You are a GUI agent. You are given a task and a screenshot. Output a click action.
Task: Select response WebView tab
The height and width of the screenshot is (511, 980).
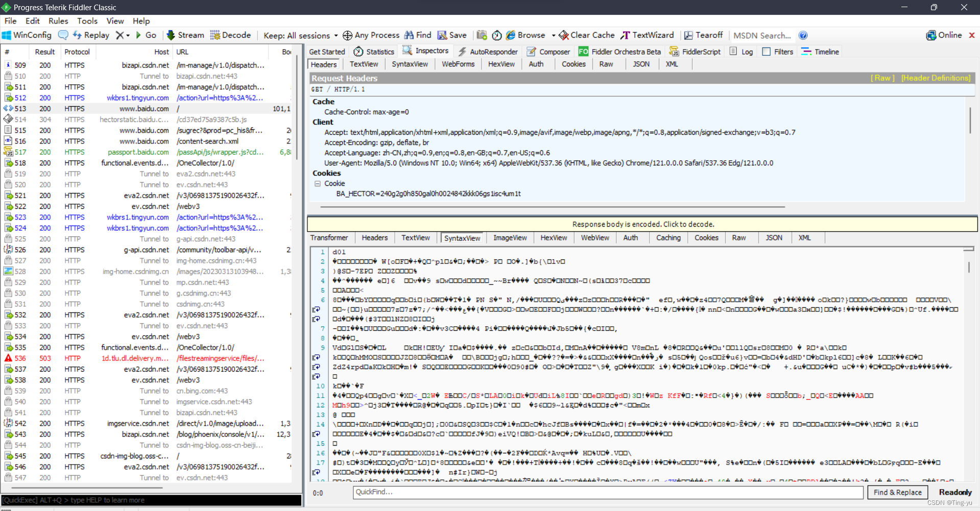595,238
